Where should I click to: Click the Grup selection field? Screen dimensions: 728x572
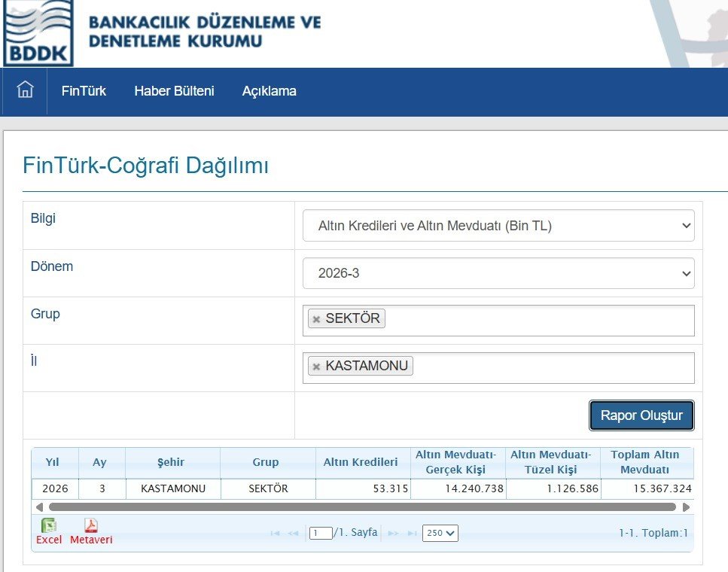tap(498, 321)
